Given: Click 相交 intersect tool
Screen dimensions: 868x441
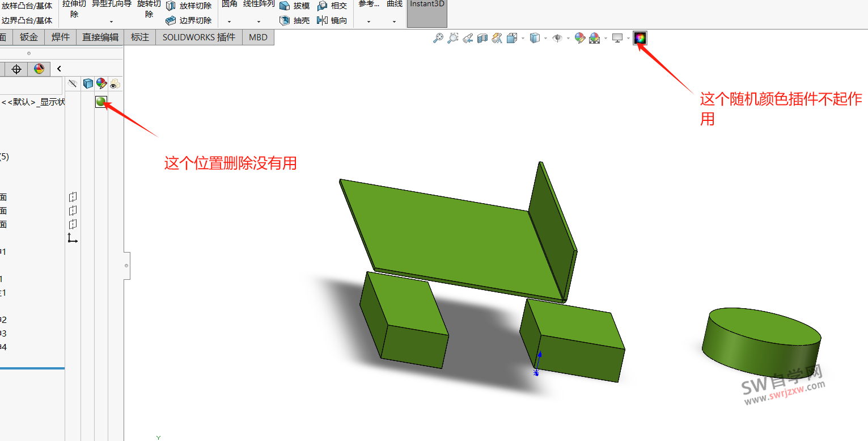Looking at the screenshot, I should click(x=332, y=6).
